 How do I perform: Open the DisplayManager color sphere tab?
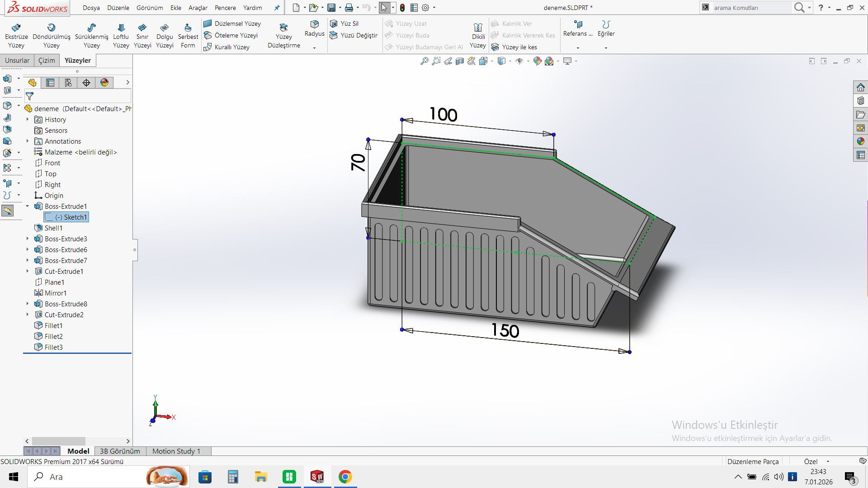(x=104, y=82)
